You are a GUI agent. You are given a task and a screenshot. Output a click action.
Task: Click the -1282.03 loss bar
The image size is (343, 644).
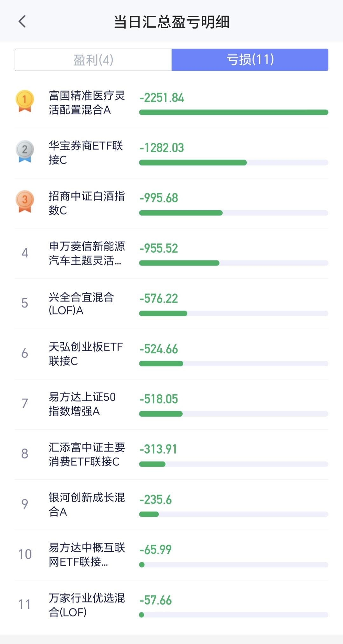(193, 163)
